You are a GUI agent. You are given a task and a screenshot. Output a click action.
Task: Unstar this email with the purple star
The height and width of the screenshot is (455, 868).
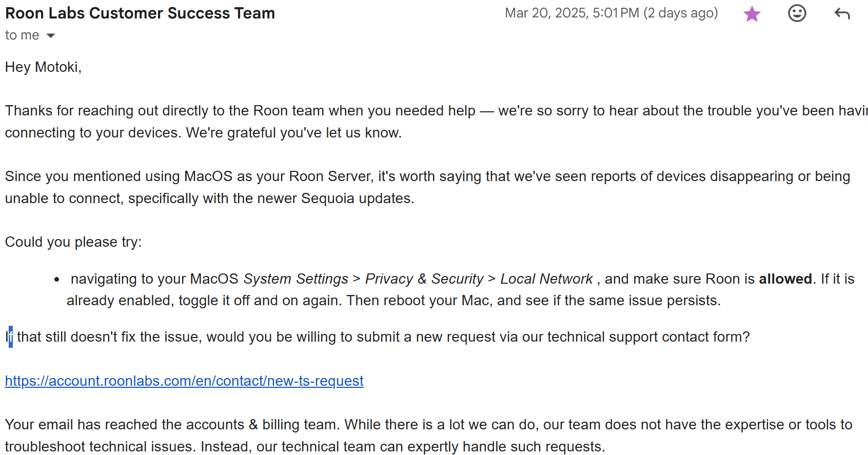click(752, 14)
